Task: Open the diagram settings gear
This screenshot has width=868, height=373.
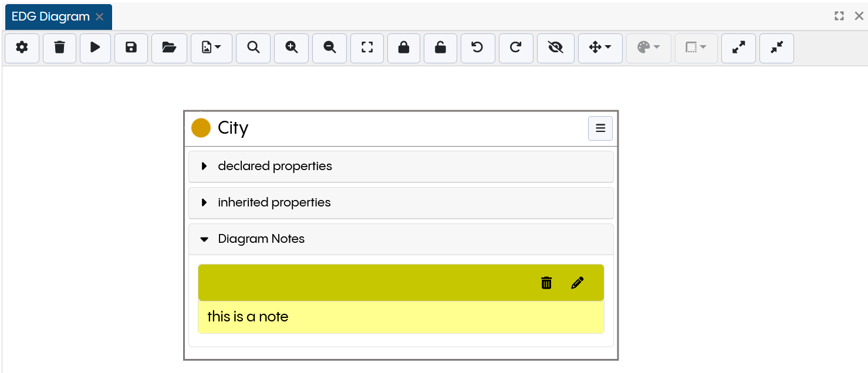Action: [x=22, y=48]
